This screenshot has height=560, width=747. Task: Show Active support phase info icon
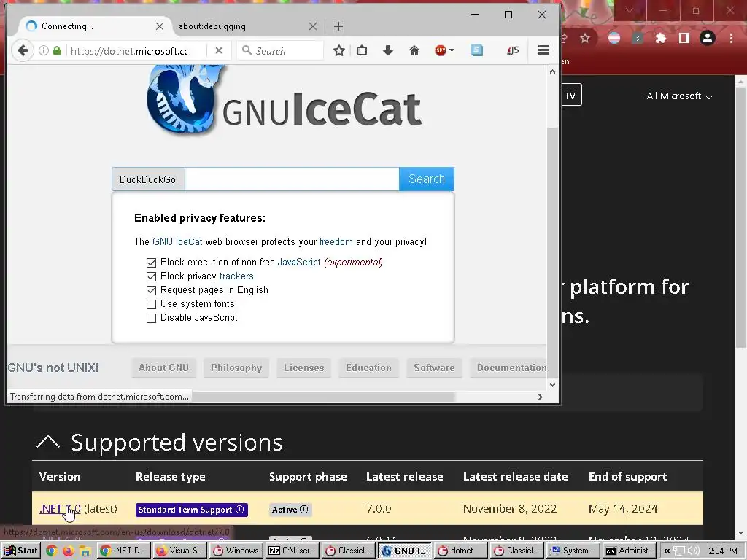coord(304,510)
